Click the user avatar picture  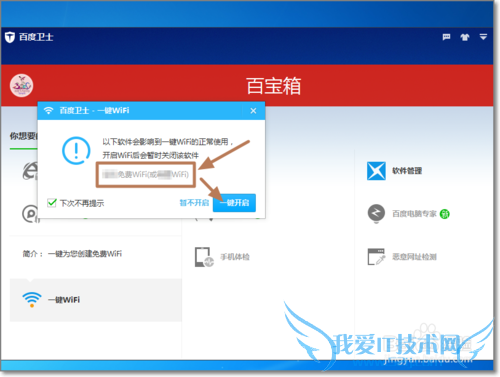[21, 86]
